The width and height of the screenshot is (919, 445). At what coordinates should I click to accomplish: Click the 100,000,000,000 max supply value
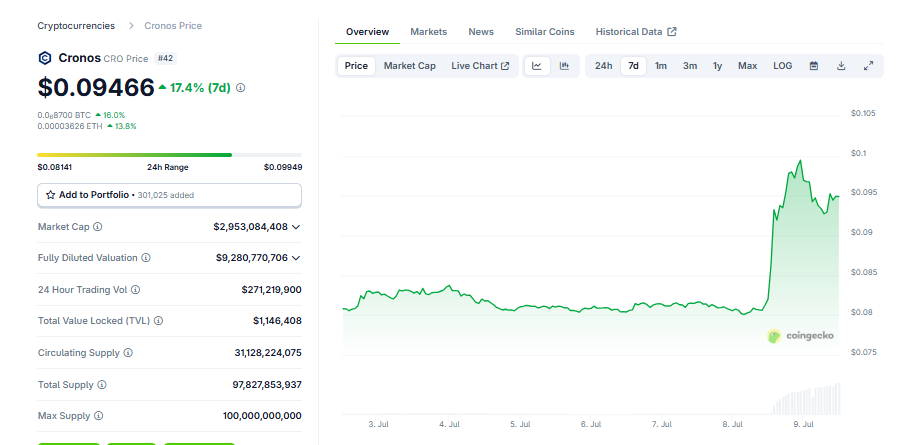coord(262,416)
